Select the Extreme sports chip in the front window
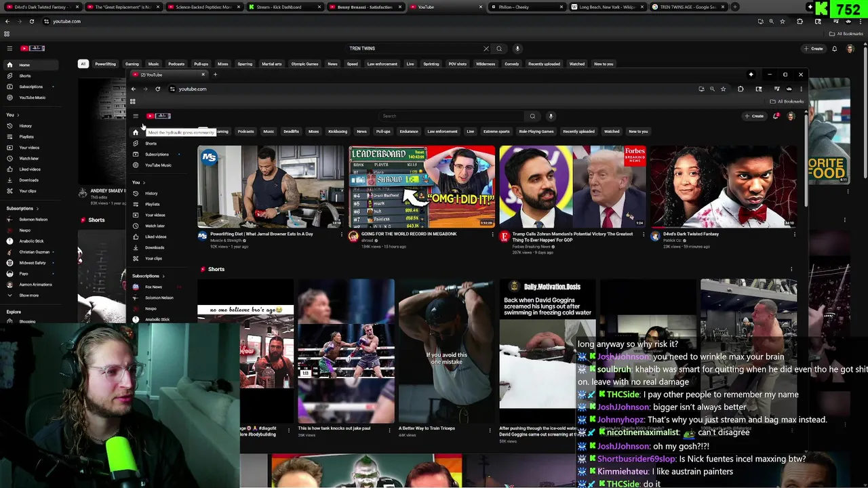Viewport: 868px width, 488px height. pyautogui.click(x=496, y=131)
